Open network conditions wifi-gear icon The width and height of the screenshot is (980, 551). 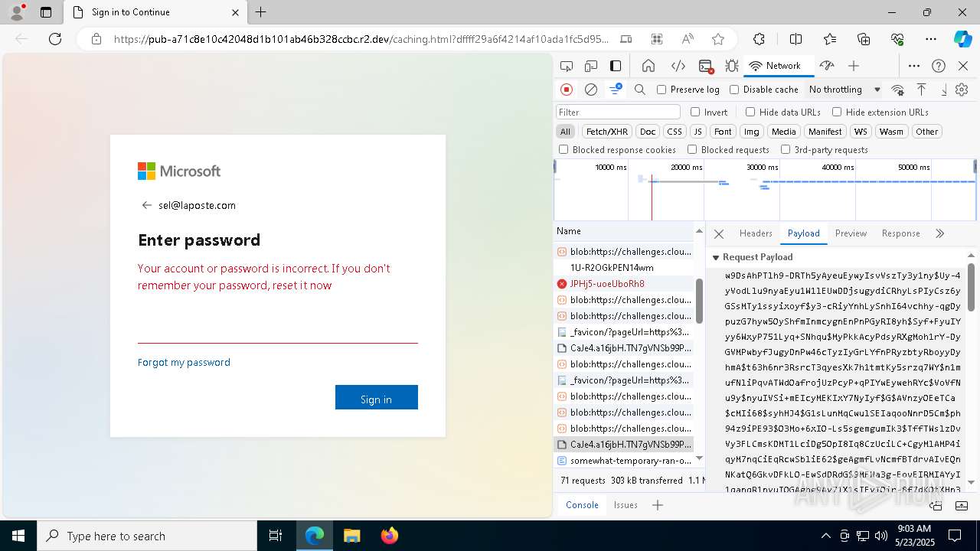click(x=898, y=90)
